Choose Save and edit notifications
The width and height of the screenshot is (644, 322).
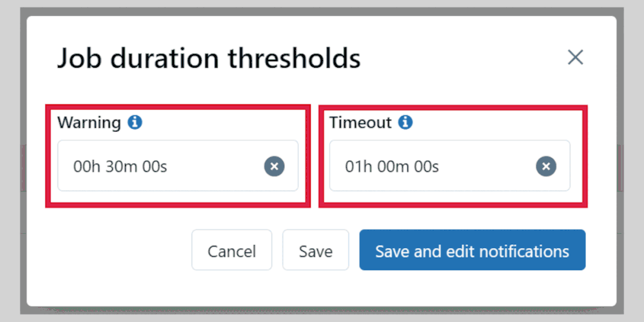(x=472, y=251)
